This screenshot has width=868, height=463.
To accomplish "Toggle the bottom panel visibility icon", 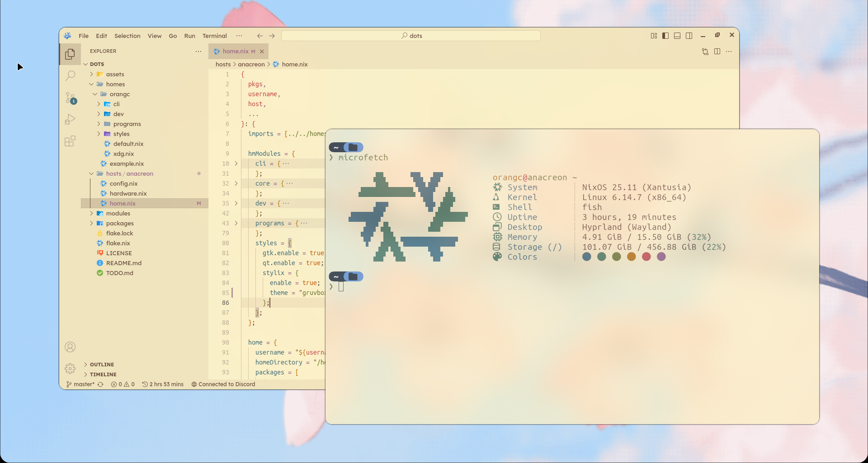I will pos(677,36).
